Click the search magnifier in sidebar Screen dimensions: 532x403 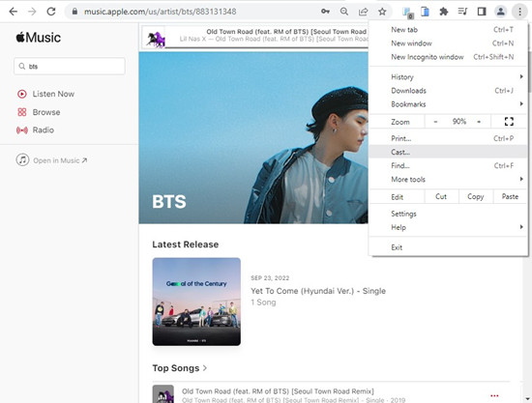22,66
